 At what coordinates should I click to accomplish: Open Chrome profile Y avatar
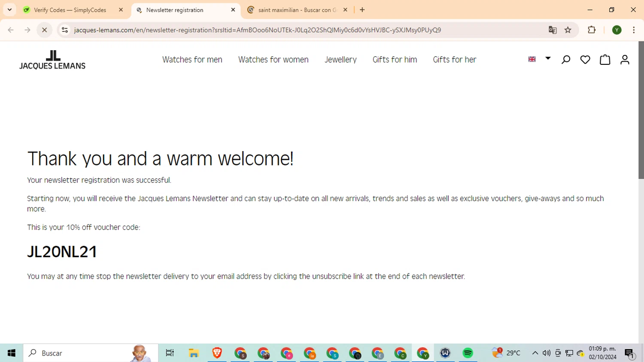tap(617, 30)
